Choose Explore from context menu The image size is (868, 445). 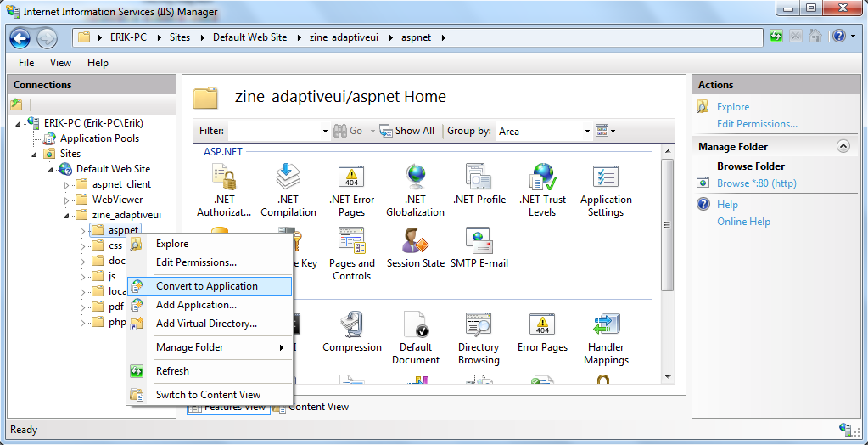(210, 243)
